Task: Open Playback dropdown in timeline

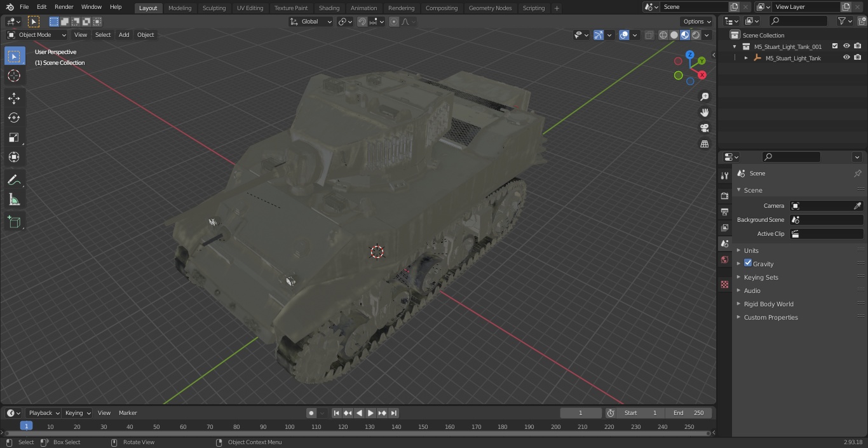Action: pos(43,413)
